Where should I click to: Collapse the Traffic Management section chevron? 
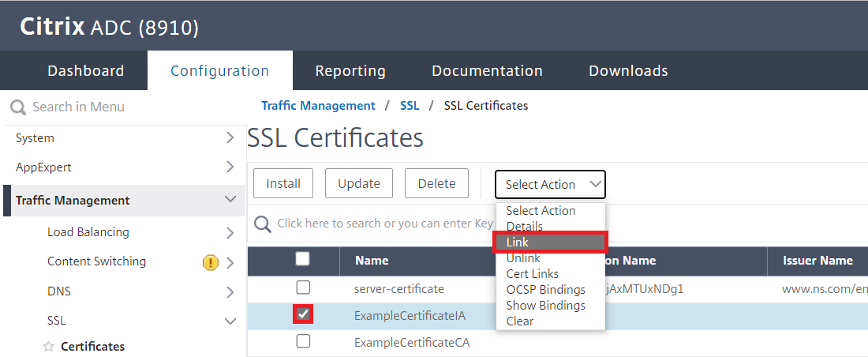point(230,200)
